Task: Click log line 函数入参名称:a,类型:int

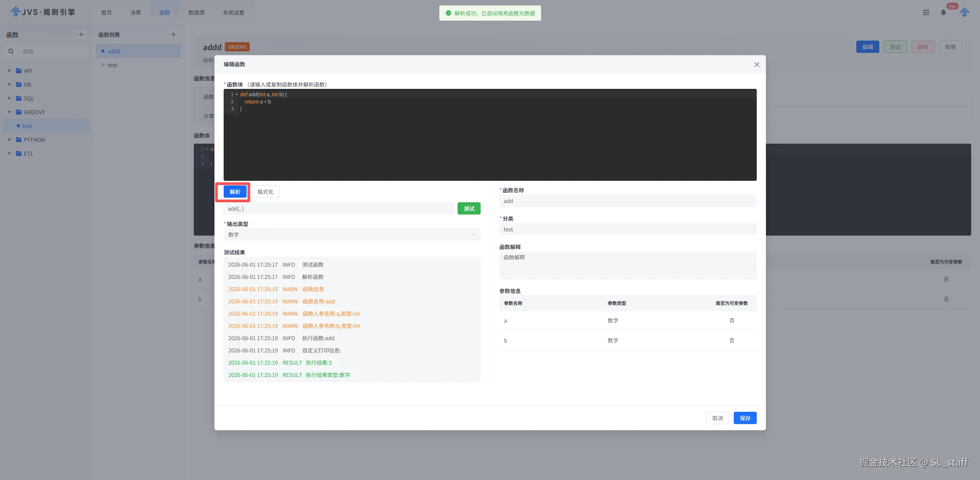Action: [294, 314]
